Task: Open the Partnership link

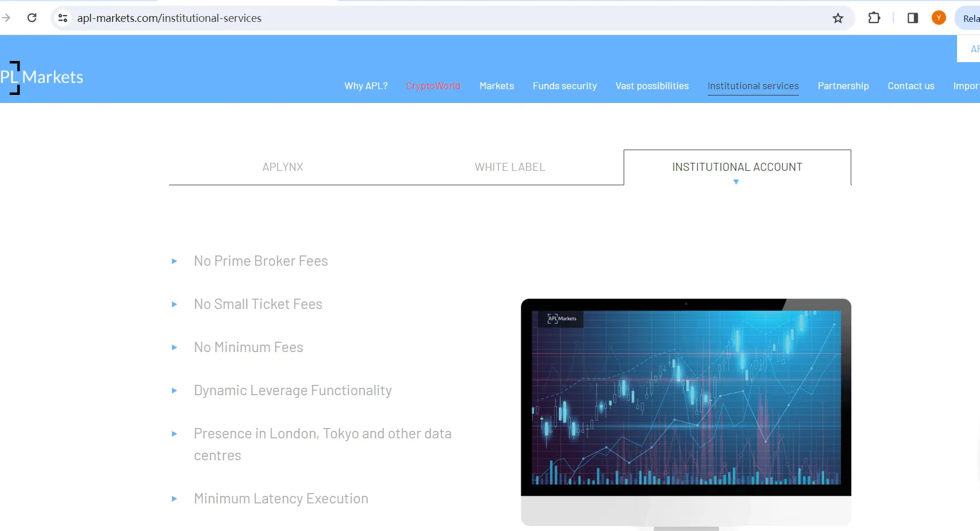Action: (x=843, y=86)
